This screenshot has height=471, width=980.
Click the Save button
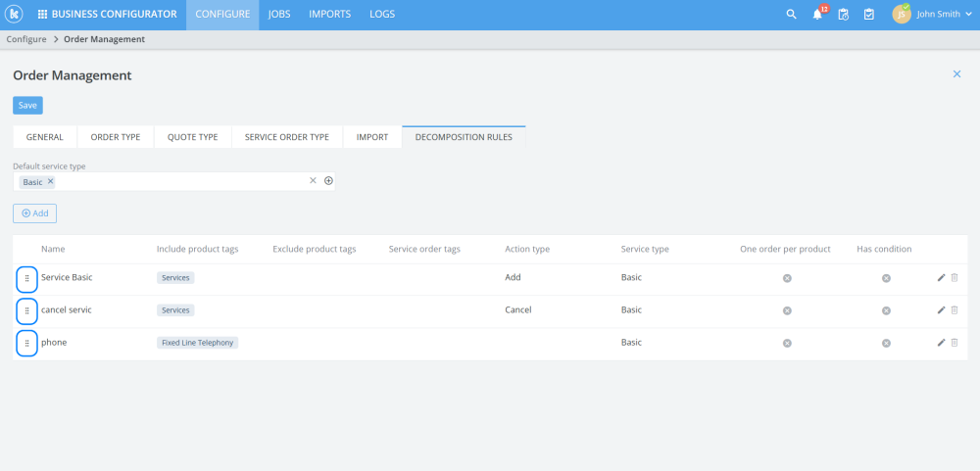(x=27, y=105)
